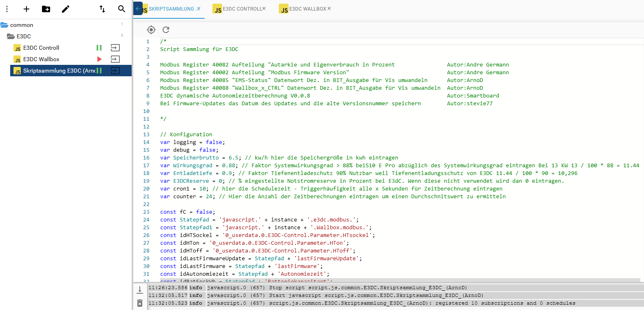Open E3DC Controll script in editor
The width and height of the screenshot is (644, 310).
115,48
